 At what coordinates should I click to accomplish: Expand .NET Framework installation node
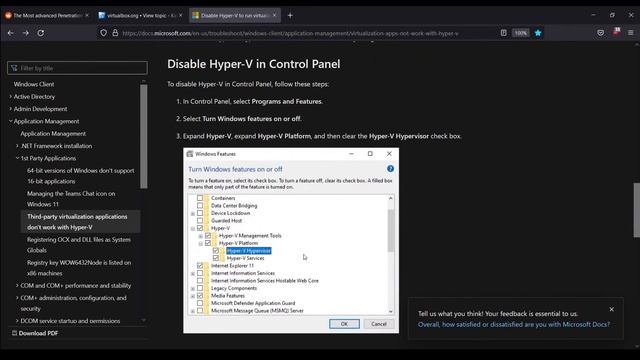coord(17,146)
